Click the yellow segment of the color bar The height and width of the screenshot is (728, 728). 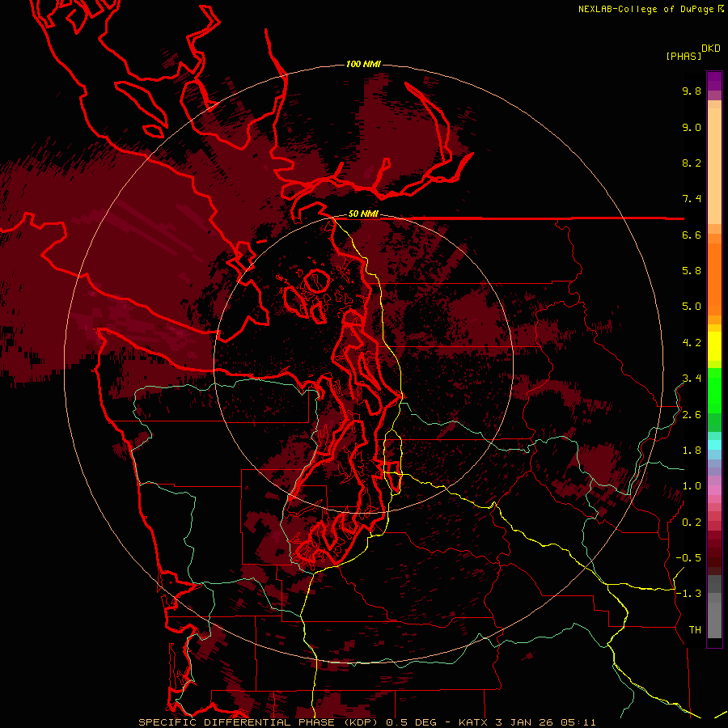pyautogui.click(x=714, y=346)
